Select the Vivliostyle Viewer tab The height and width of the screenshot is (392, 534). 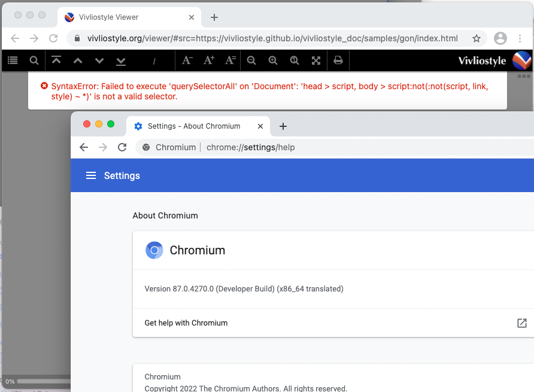tap(129, 17)
